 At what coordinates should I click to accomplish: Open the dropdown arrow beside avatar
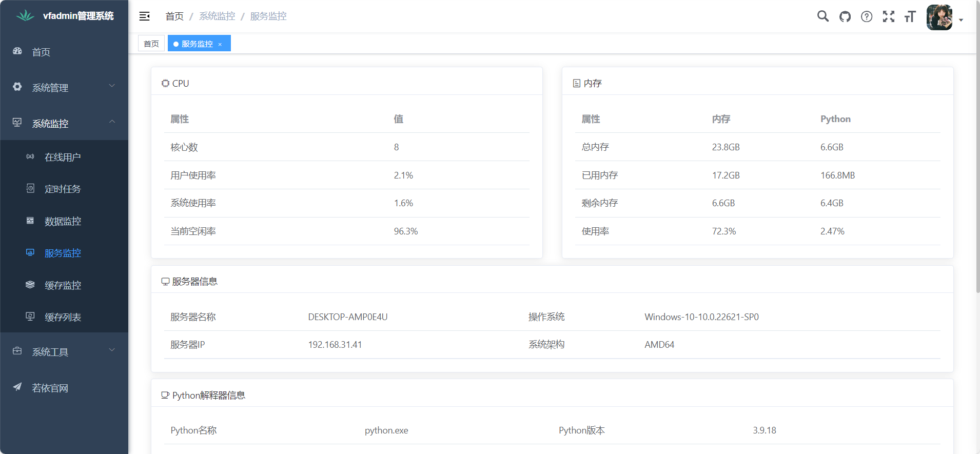[x=961, y=20]
